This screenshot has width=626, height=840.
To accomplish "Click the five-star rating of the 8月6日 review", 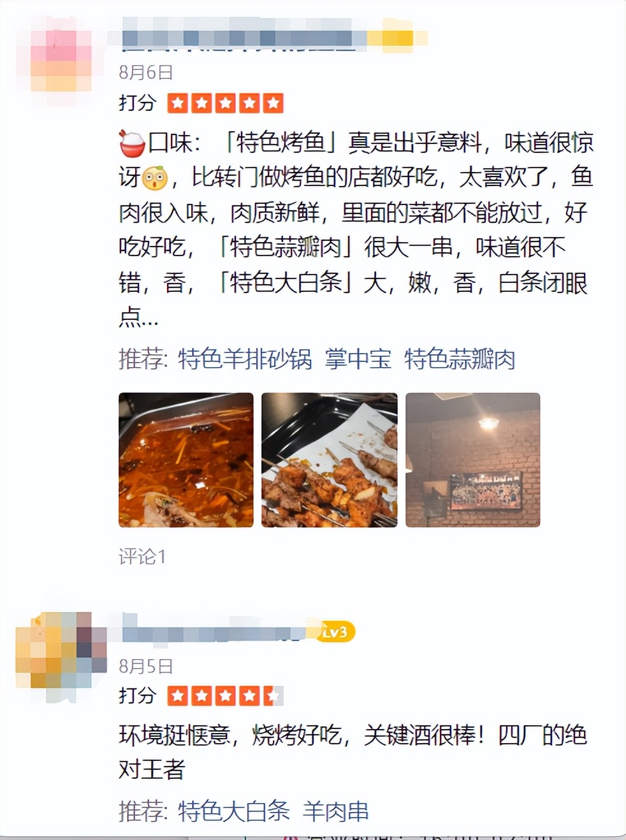I will 226,103.
